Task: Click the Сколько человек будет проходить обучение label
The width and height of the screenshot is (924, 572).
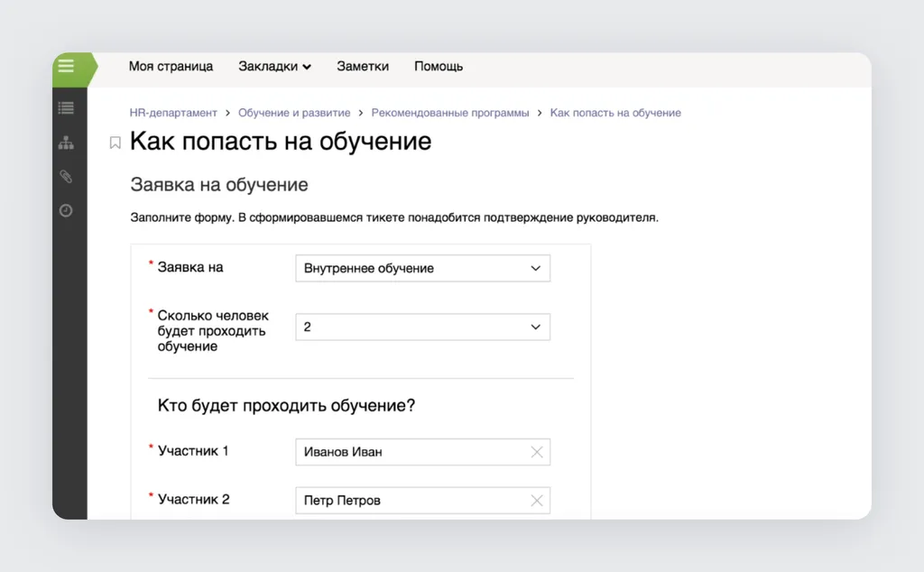Action: tap(213, 330)
